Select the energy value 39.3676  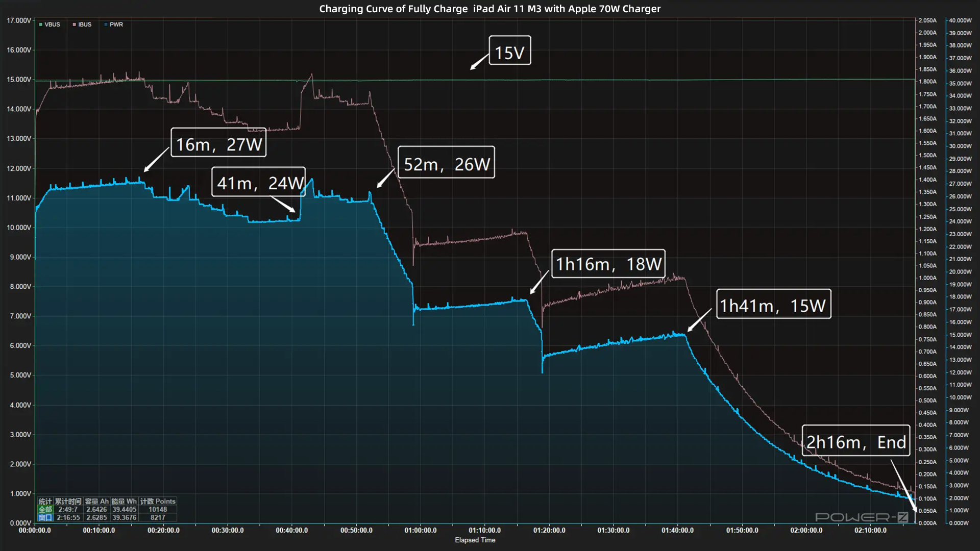pyautogui.click(x=125, y=517)
